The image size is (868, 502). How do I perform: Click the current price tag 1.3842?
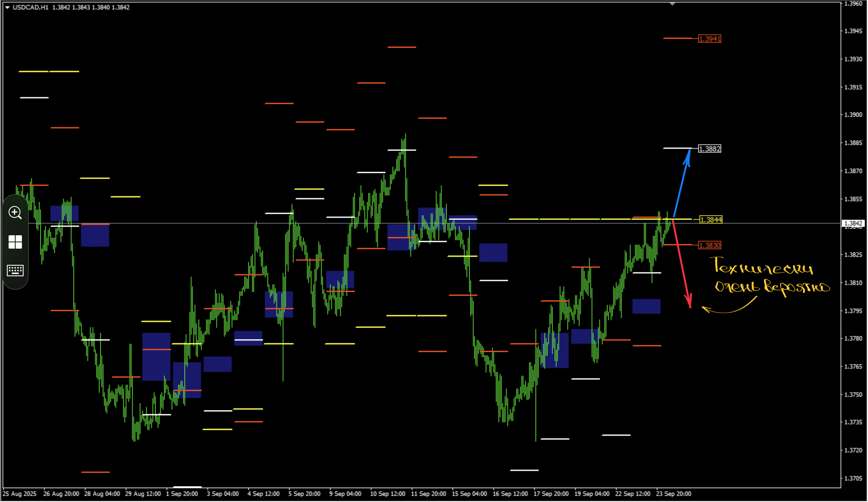[x=853, y=223]
